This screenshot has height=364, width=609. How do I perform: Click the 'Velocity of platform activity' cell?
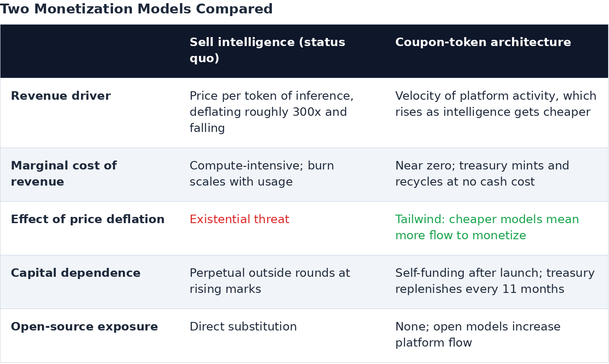[496, 113]
